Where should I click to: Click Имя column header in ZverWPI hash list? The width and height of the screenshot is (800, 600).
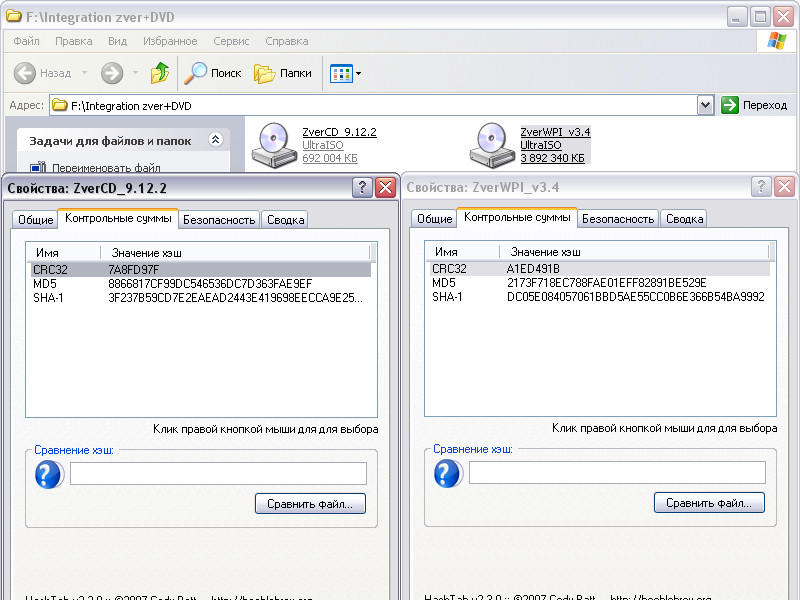(x=463, y=252)
